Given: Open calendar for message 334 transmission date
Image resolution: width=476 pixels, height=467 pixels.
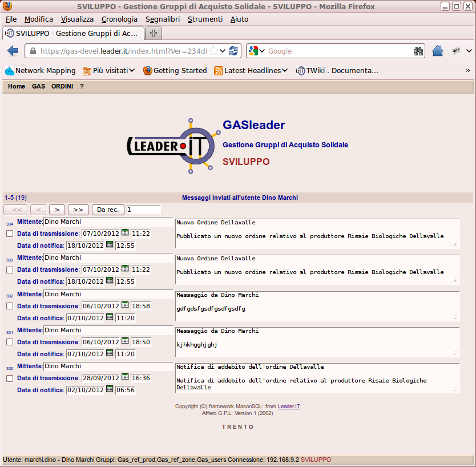Looking at the screenshot, I should click(x=125, y=232).
